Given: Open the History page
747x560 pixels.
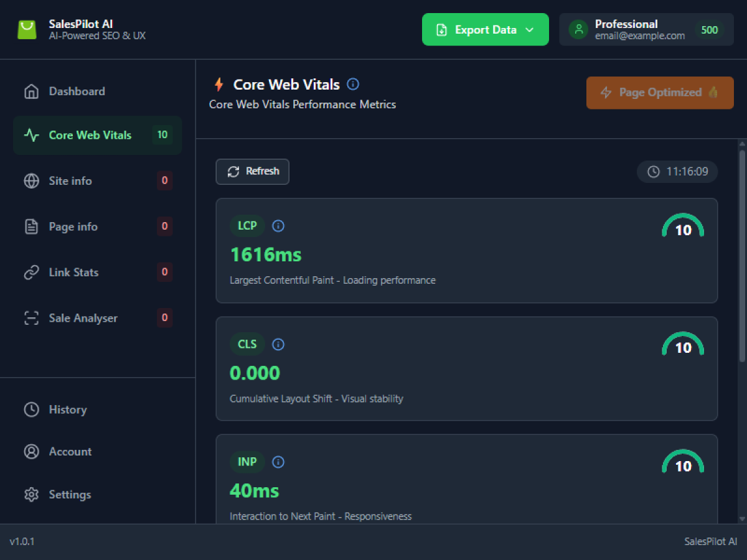Looking at the screenshot, I should tap(67, 409).
